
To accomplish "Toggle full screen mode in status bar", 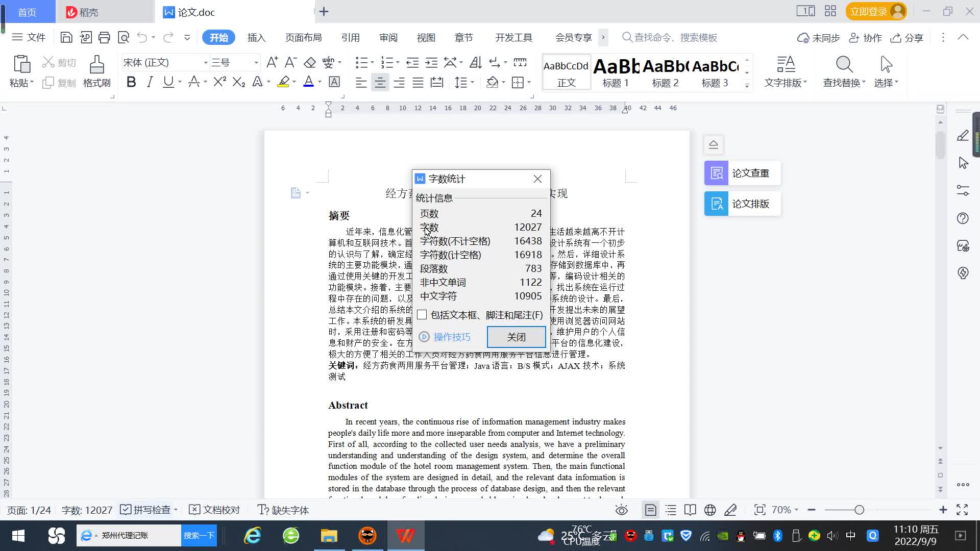I will click(x=962, y=510).
